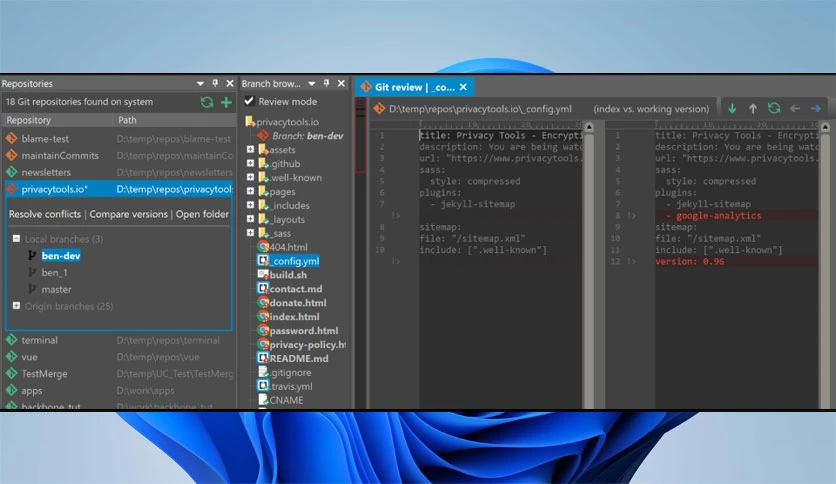Screen dimensions: 836x484
Task: Expand the Origin branches (25) group
Action: 17,306
